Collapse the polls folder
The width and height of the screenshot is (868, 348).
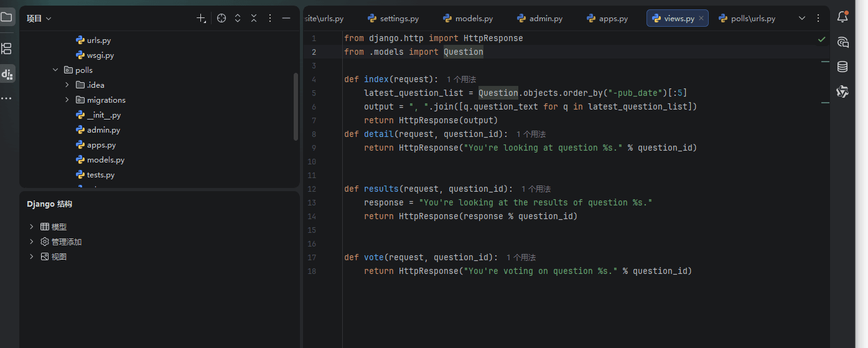55,70
